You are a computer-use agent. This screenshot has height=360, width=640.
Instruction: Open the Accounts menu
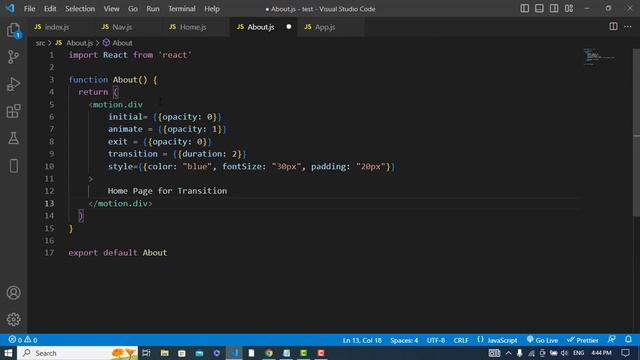click(13, 293)
